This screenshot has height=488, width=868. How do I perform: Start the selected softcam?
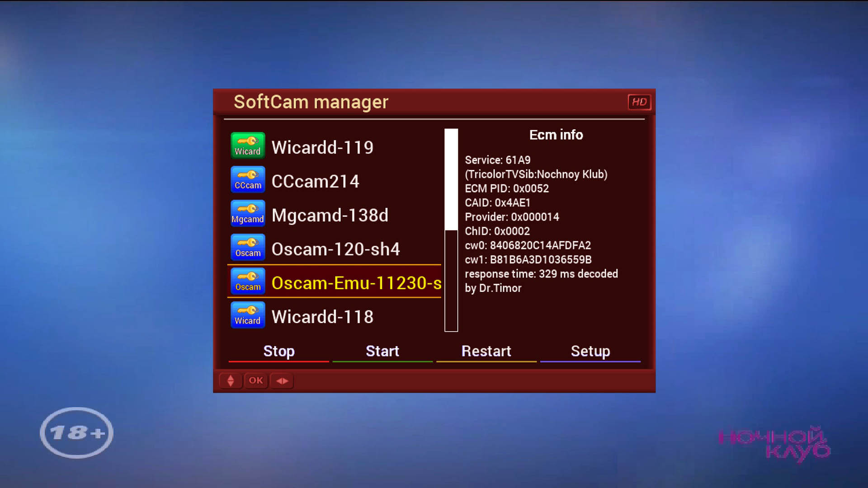point(382,352)
